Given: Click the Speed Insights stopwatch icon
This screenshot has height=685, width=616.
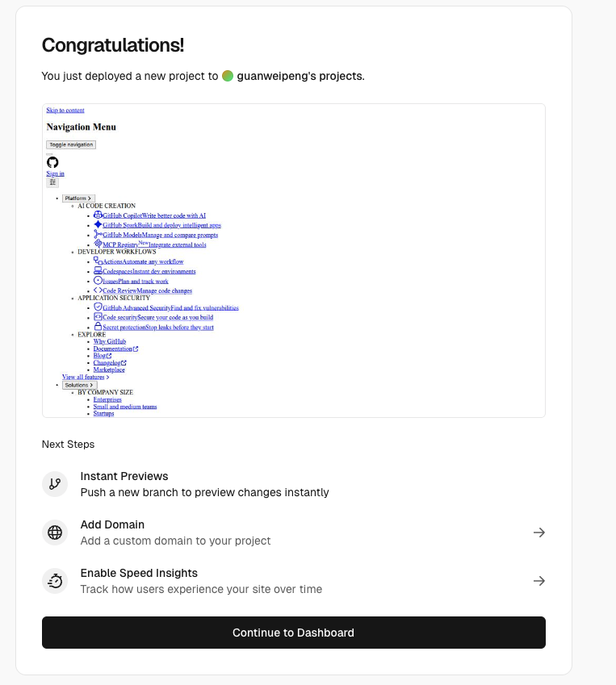Looking at the screenshot, I should pyautogui.click(x=55, y=581).
